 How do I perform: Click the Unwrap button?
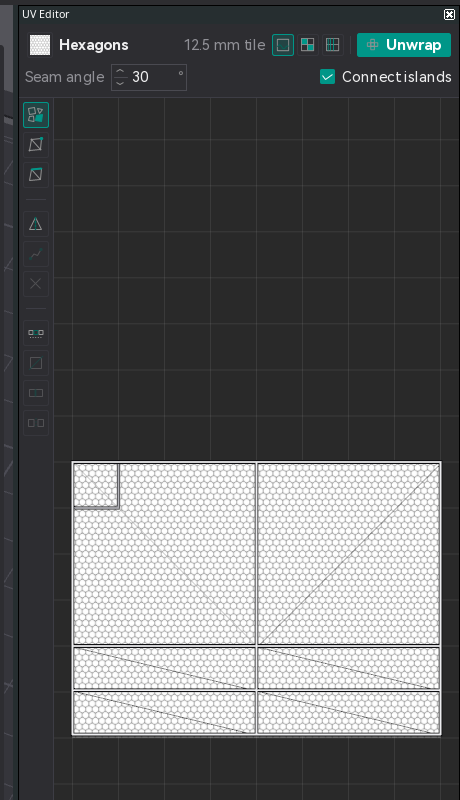coord(404,45)
